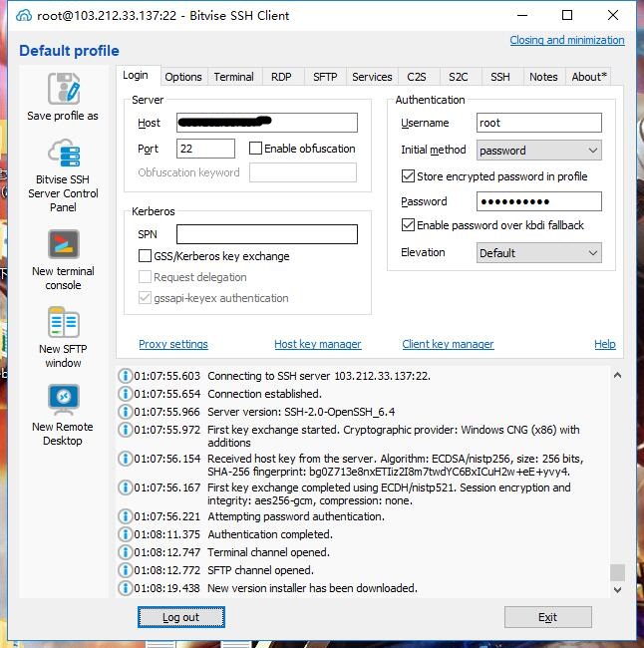Switch to the SFTP tab
The image size is (644, 648).
[325, 77]
